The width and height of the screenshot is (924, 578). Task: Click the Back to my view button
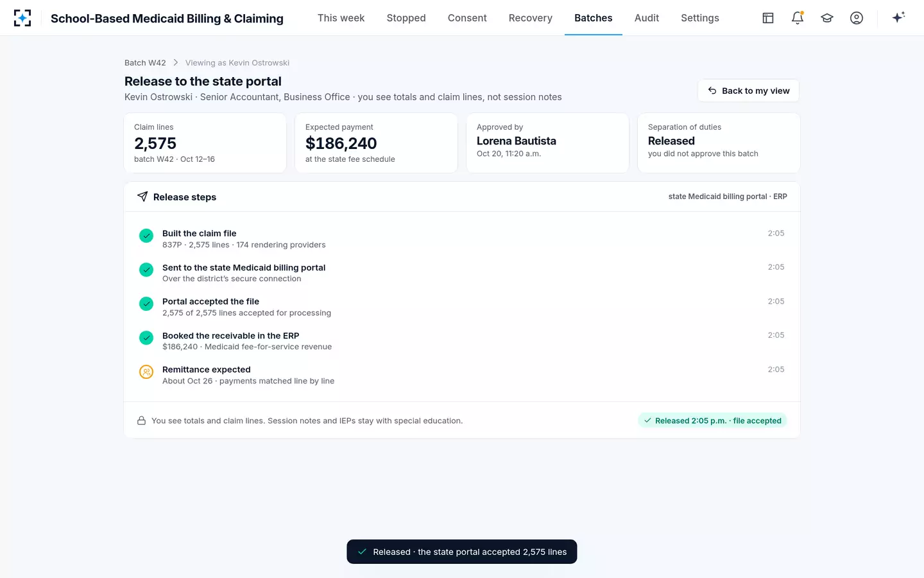pyautogui.click(x=748, y=91)
